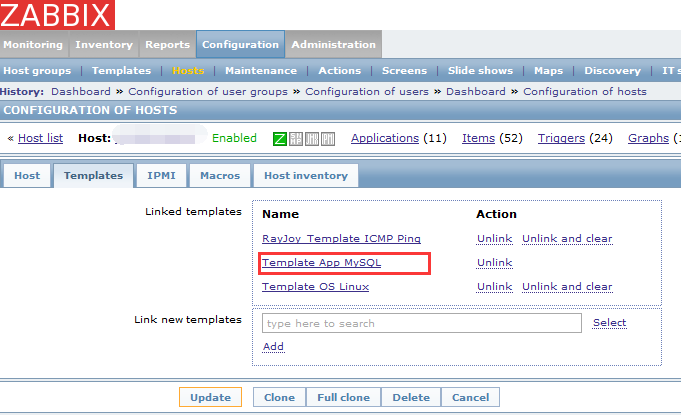Unlink and clear RayJoy Template ICMP Ping
The image size is (681, 415).
click(x=566, y=239)
